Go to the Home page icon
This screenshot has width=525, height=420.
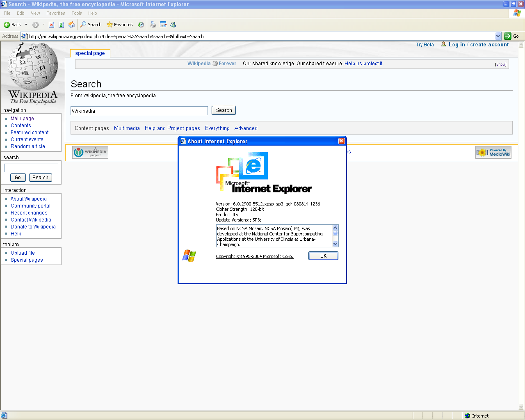click(x=71, y=25)
